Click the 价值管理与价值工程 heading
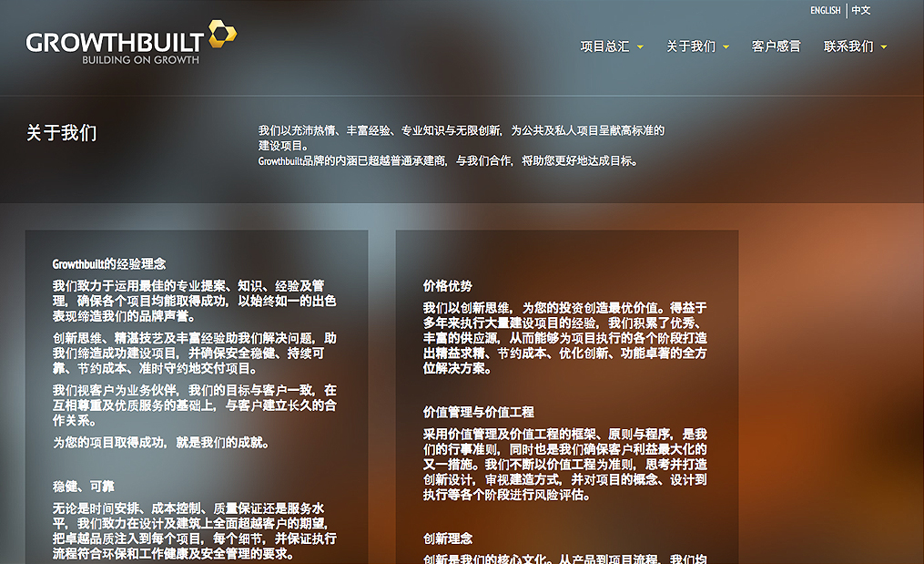The width and height of the screenshot is (924, 564). [x=478, y=412]
